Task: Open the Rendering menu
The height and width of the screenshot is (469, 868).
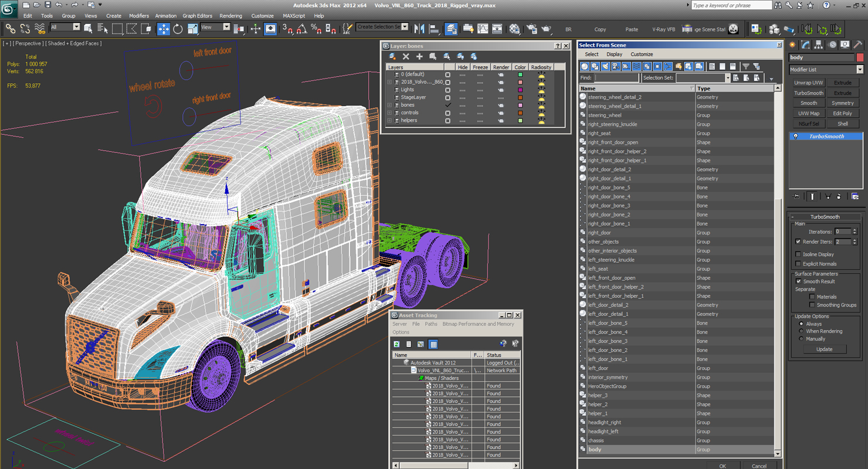Action: 230,16
